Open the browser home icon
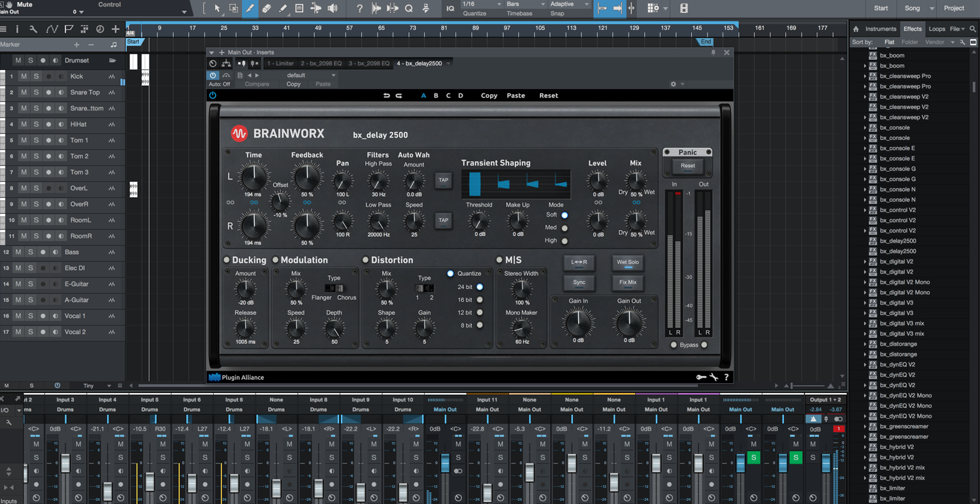Screen dimensions: 980x504 856,29
